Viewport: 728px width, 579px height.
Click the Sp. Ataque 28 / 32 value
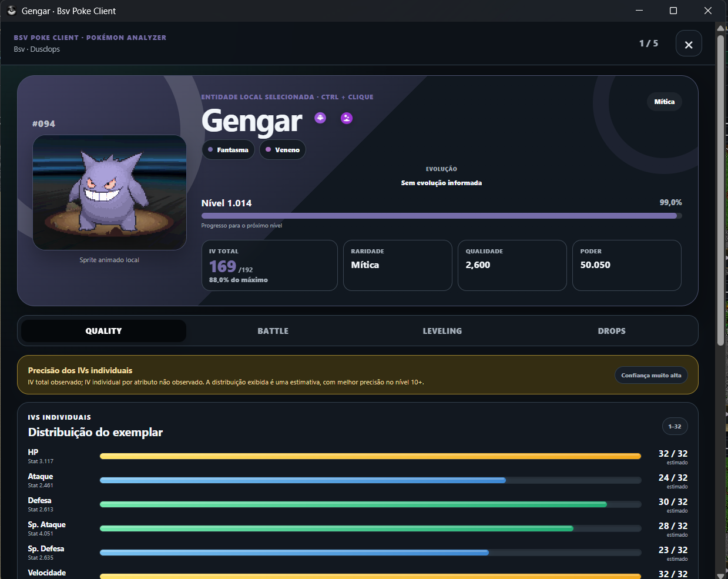(x=673, y=526)
